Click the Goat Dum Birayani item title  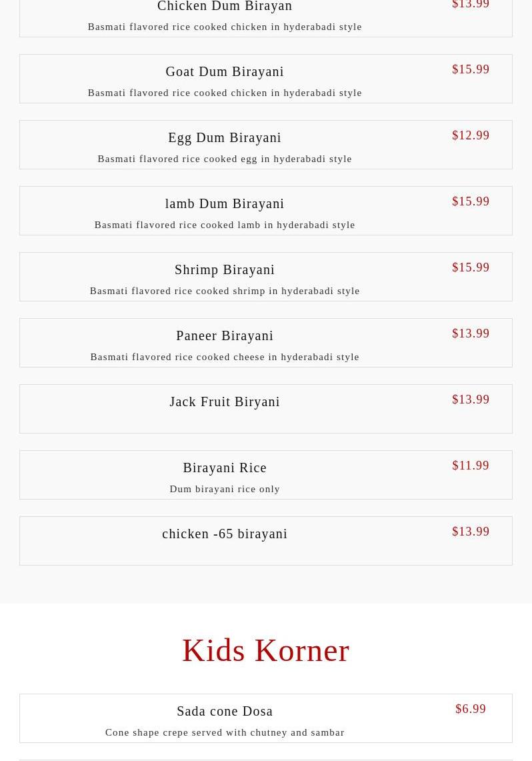click(x=225, y=71)
